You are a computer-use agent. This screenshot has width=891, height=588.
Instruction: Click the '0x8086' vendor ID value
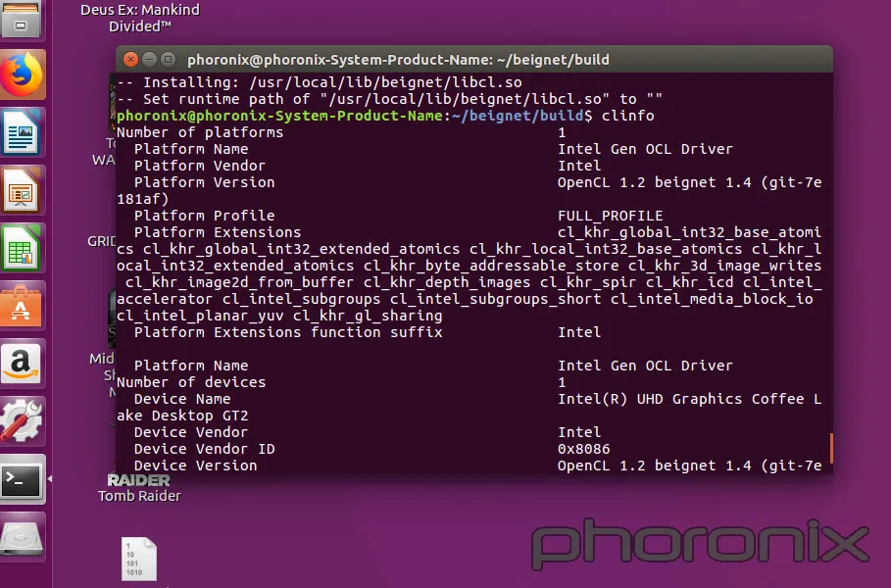[583, 449]
